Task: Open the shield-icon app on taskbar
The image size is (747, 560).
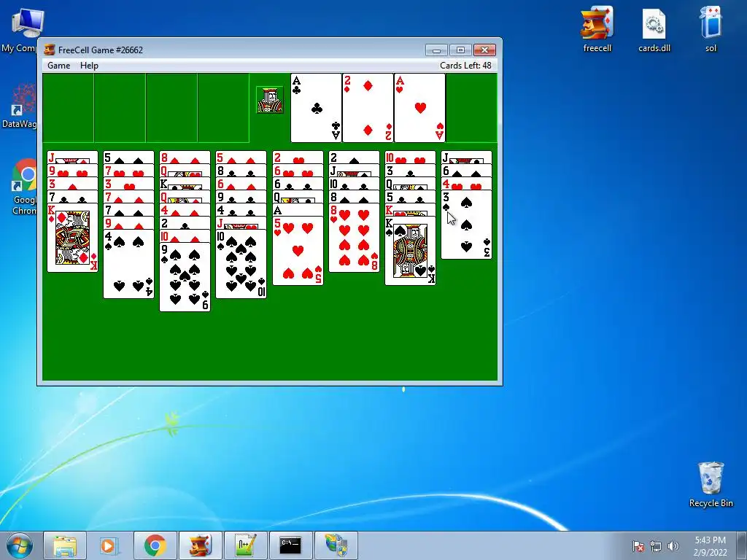Action: pos(336,545)
